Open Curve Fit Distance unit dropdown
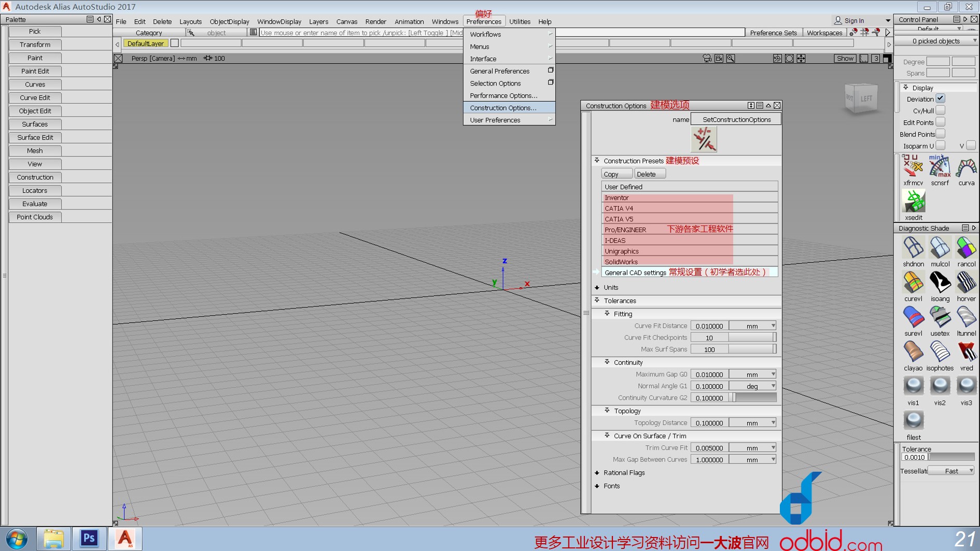The image size is (980, 551). pyautogui.click(x=752, y=326)
